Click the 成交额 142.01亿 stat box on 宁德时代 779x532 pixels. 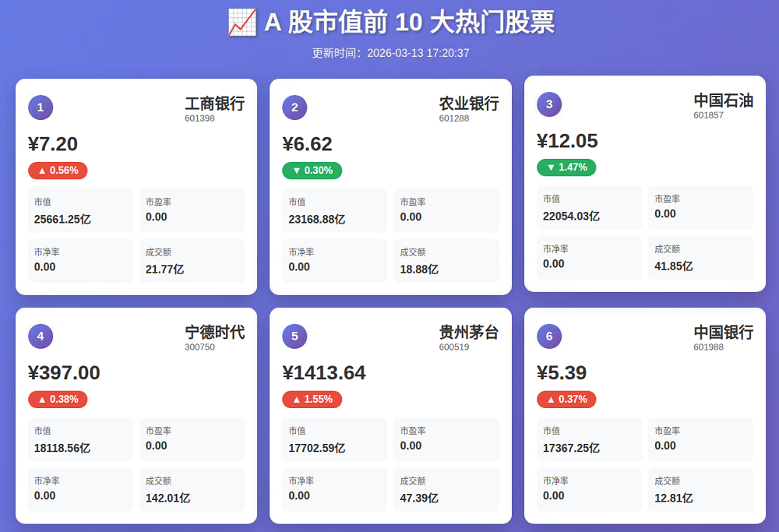pyautogui.click(x=192, y=490)
